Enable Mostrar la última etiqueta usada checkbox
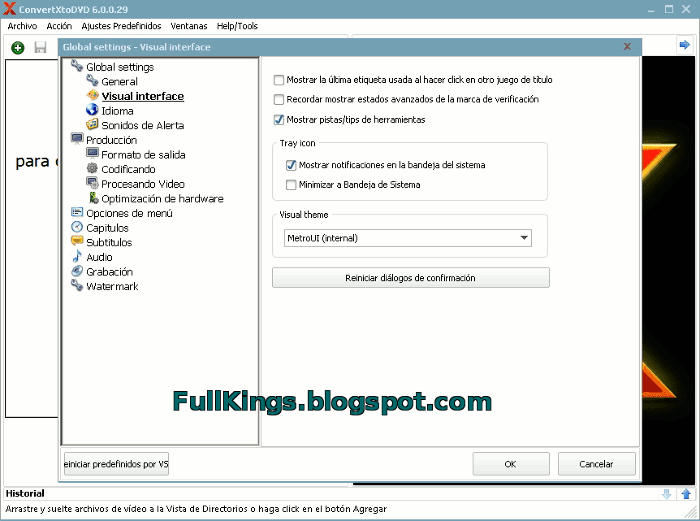This screenshot has width=700, height=521. point(279,80)
